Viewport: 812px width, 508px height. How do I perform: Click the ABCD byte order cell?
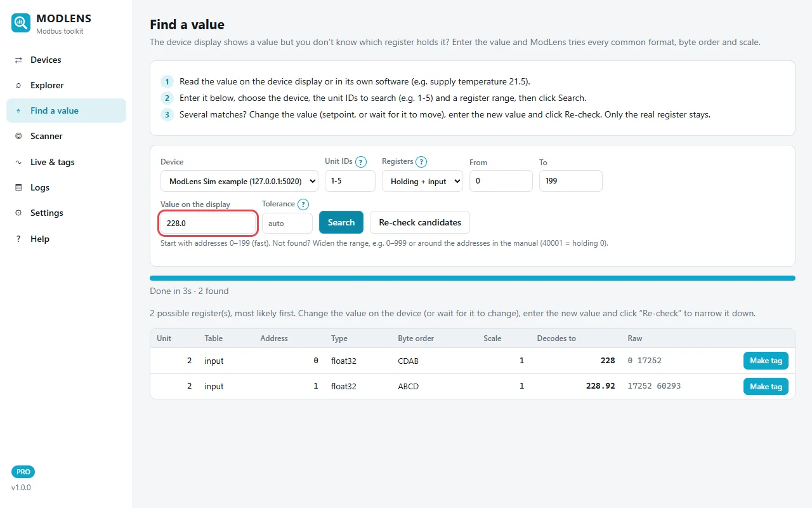[x=409, y=386]
